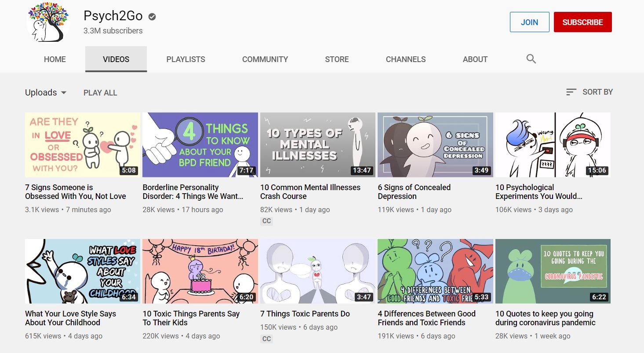This screenshot has height=353, width=644.
Task: View the CHANNELS tab
Action: click(x=406, y=59)
